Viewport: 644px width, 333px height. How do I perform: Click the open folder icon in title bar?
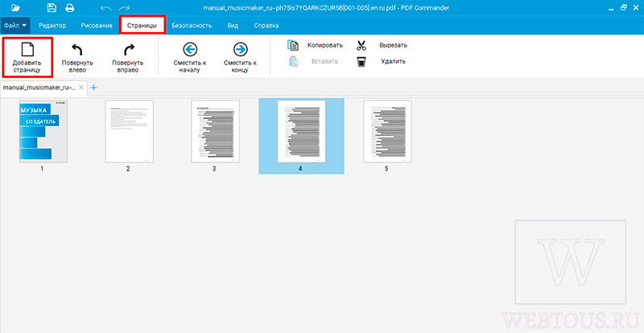pos(15,7)
